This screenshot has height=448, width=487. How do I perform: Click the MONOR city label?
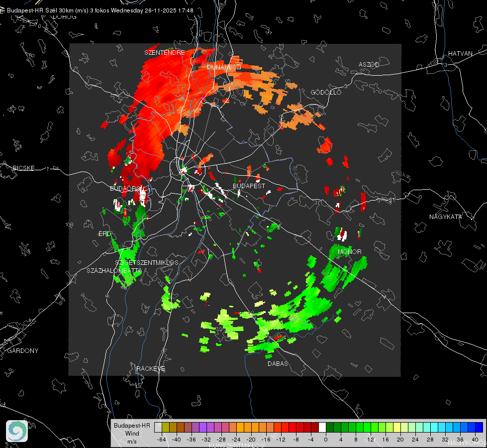pos(349,251)
